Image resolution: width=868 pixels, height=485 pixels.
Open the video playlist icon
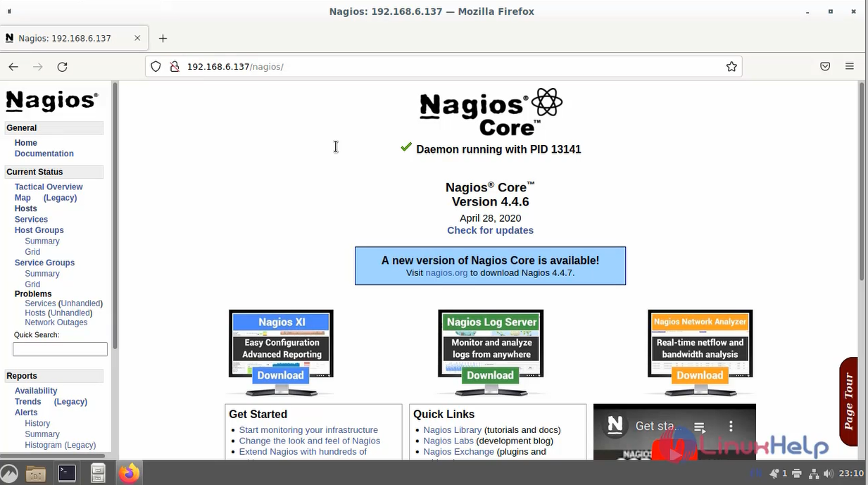700,427
